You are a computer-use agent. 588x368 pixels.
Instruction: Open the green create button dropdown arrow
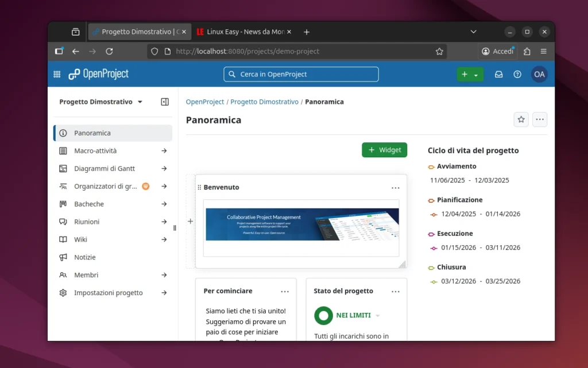coord(477,74)
